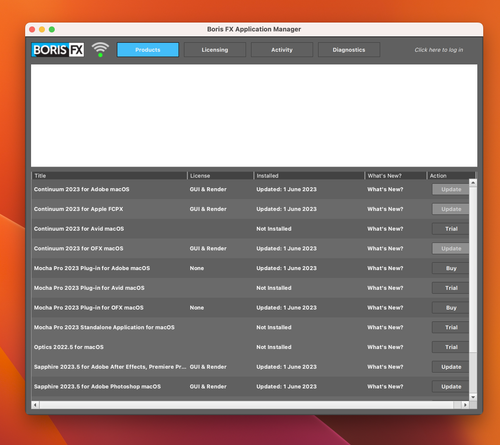Click 'Not Installed' status for Optics 2022.5
The image size is (500, 445).
[x=274, y=347]
